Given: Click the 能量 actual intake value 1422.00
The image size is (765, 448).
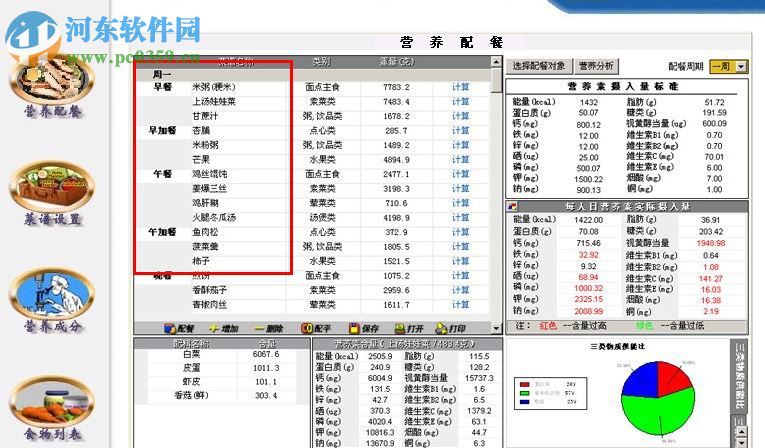Looking at the screenshot, I should pos(588,220).
